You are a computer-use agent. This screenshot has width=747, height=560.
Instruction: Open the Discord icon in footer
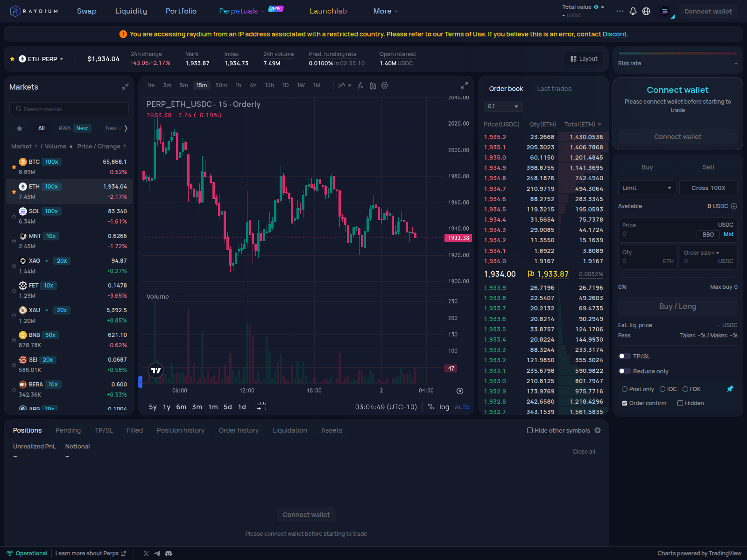coord(169,553)
